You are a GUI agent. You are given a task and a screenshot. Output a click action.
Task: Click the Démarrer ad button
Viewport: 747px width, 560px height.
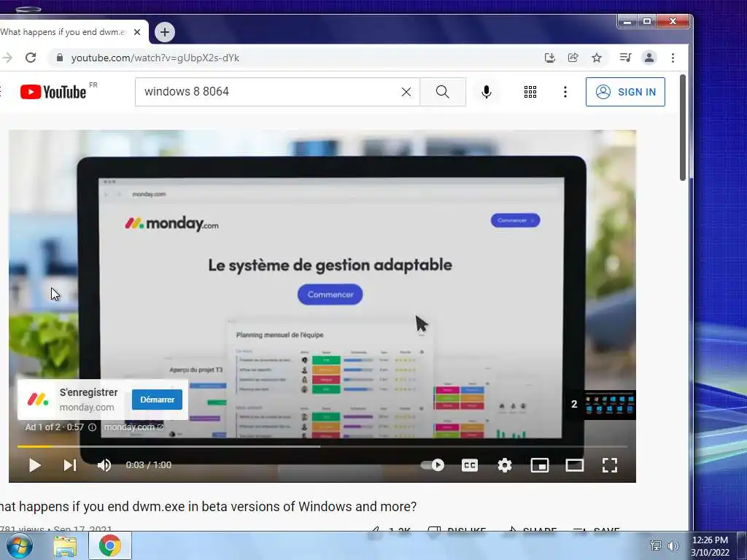[158, 400]
